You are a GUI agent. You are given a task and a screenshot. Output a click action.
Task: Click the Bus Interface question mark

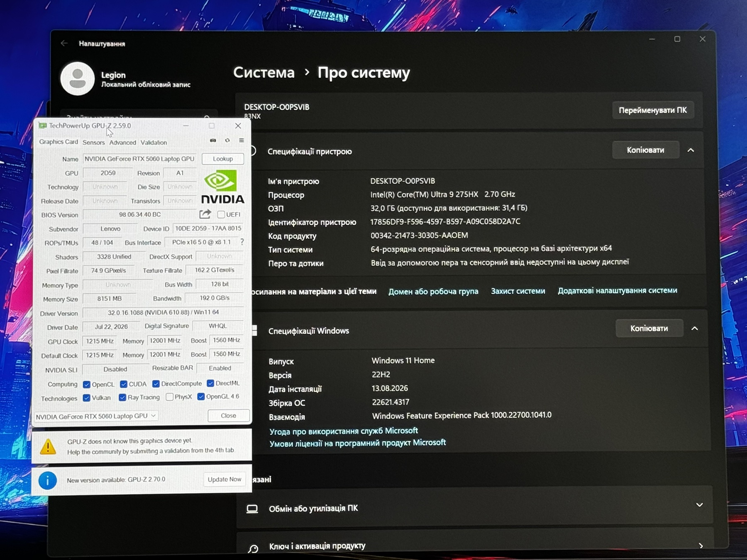[242, 242]
